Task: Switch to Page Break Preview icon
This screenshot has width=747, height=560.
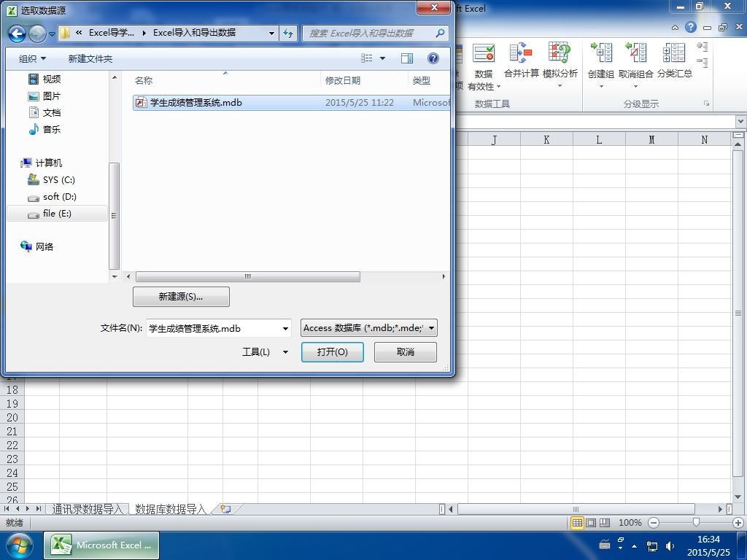Action: click(x=605, y=523)
